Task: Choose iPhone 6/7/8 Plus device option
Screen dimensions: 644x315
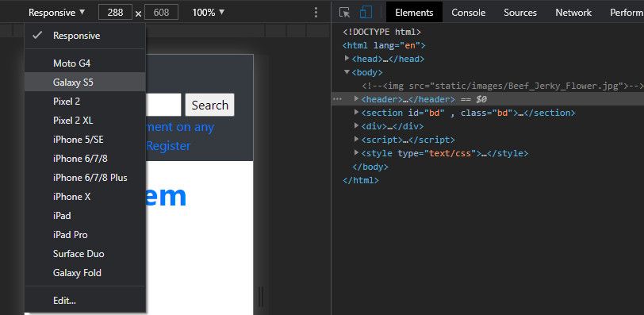Action: pos(85,178)
